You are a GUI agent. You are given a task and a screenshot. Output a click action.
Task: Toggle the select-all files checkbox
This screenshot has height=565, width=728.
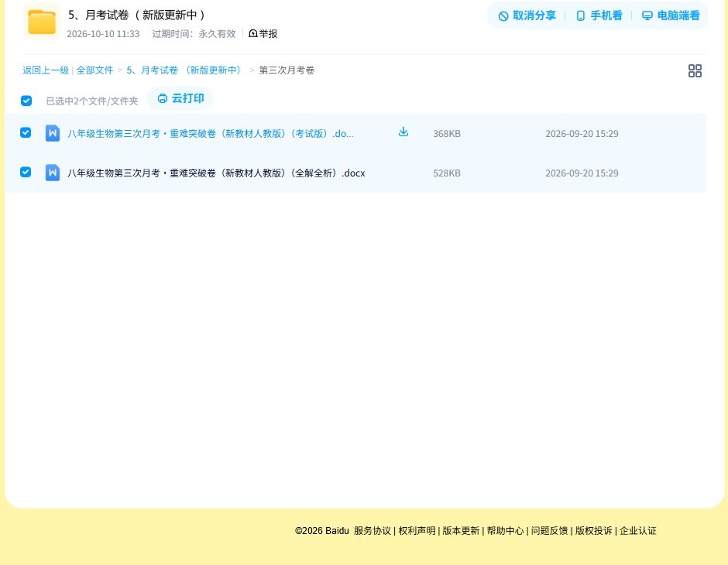coord(26,101)
